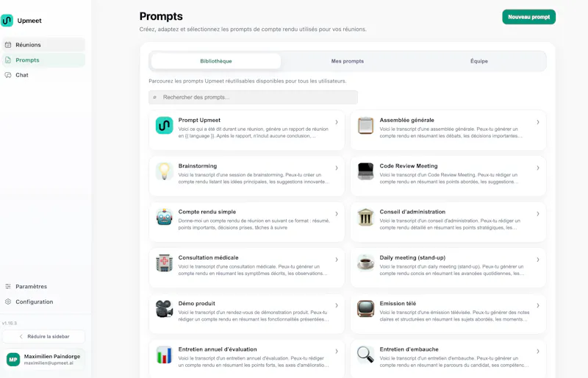Open Assemblée générale via its chevron
Viewport: 588px width, 378px height.
[538, 122]
